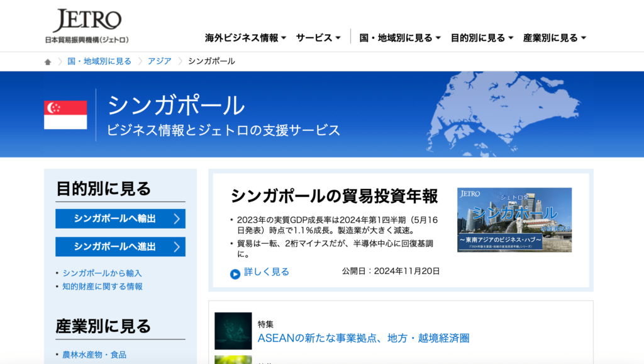This screenshot has height=364, width=644.
Task: Open シンガポールから輸入 link
Action: tap(102, 273)
